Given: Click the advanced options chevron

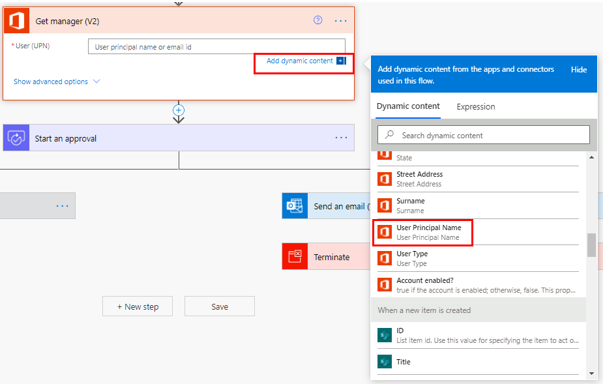Looking at the screenshot, I should click(97, 81).
